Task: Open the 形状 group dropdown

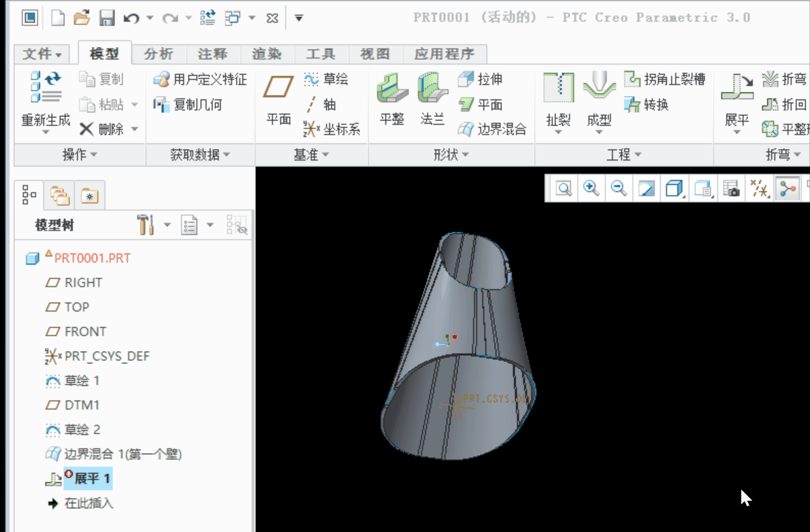Action: click(x=451, y=155)
